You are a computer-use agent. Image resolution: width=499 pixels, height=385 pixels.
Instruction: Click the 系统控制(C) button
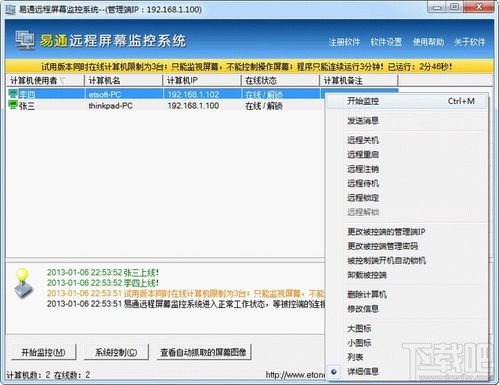pyautogui.click(x=116, y=352)
